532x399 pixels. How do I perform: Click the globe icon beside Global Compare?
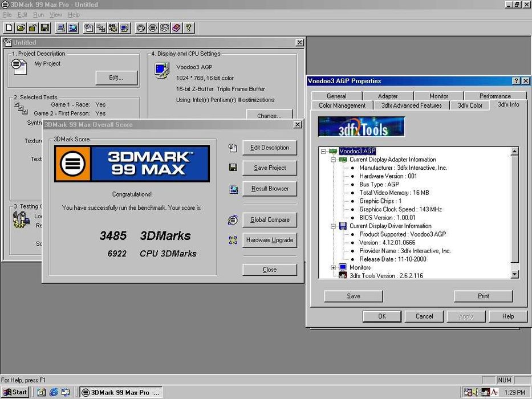pyautogui.click(x=233, y=220)
